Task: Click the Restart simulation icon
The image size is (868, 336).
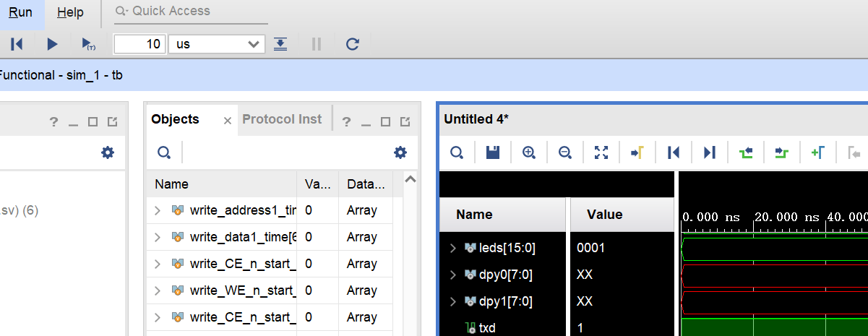Action: coord(17,44)
